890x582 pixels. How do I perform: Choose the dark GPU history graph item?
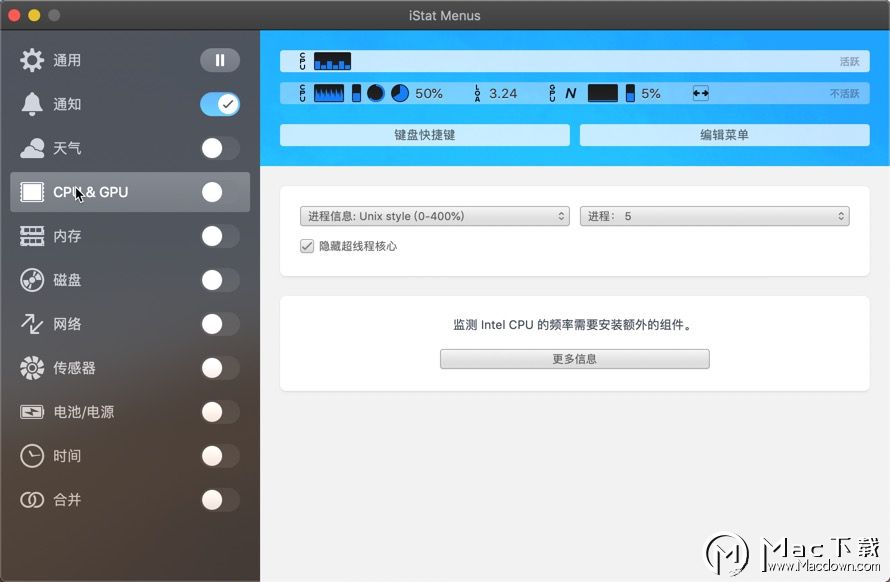pos(603,93)
